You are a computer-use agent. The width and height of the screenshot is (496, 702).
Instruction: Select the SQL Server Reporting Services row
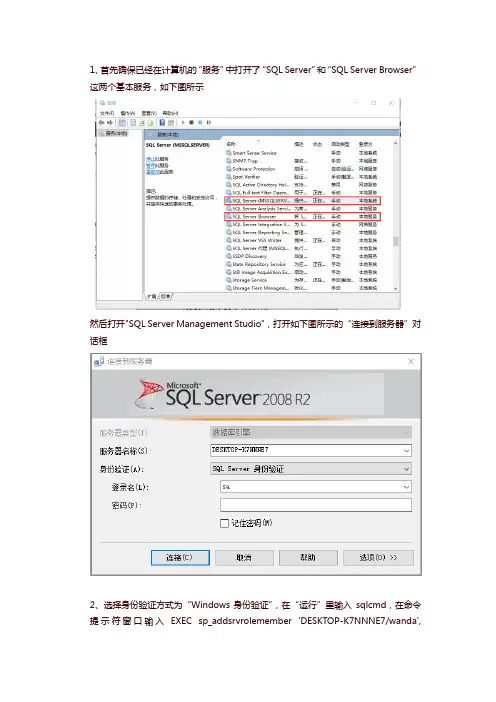point(302,232)
